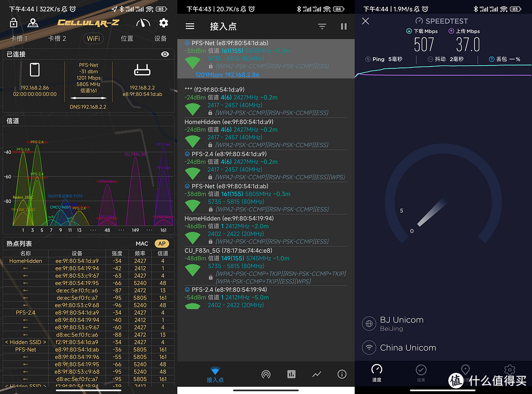Switch to the 设备 tab
This screenshot has height=394, width=532.
[x=161, y=38]
